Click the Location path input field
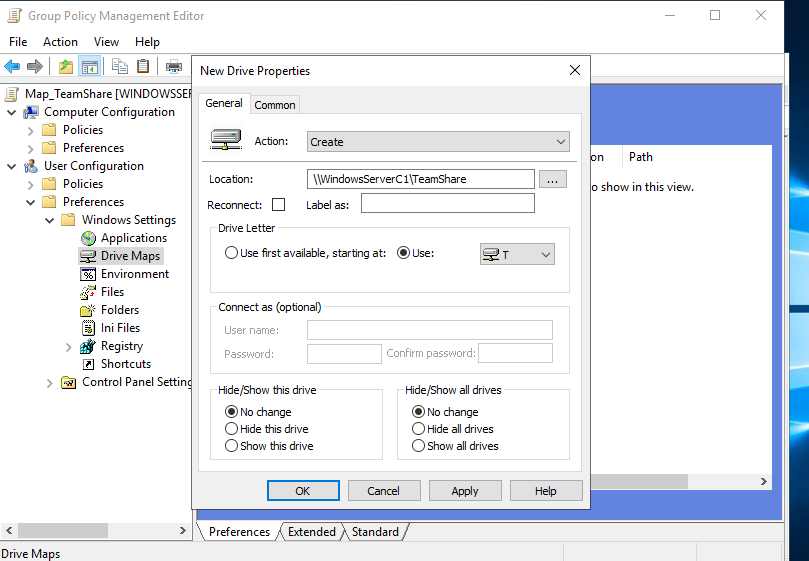Viewport: 809px width, 561px height. tap(420, 179)
